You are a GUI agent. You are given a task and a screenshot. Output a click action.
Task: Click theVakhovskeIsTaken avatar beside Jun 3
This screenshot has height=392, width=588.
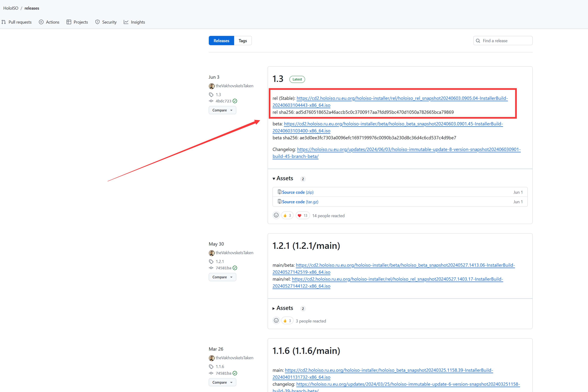(x=212, y=86)
